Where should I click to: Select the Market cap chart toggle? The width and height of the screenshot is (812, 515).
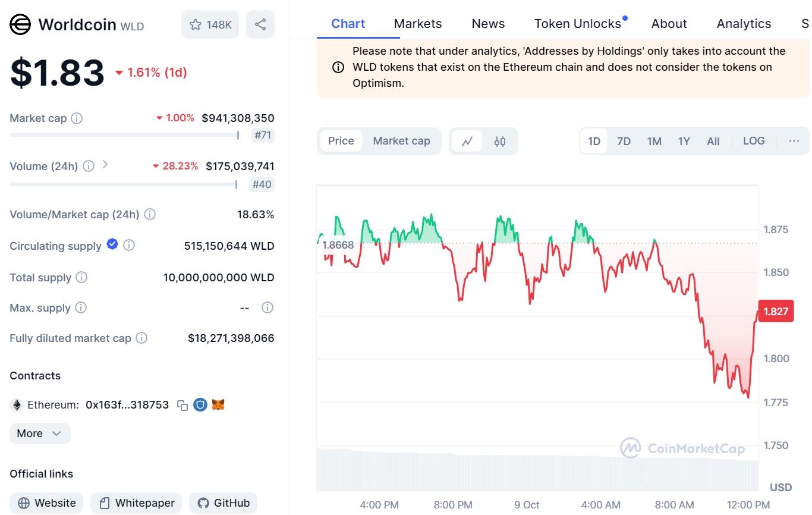coord(401,141)
